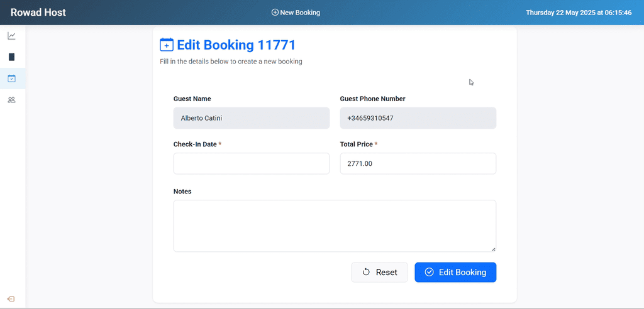Open New Booking from the top bar
The height and width of the screenshot is (309, 644).
click(x=296, y=13)
